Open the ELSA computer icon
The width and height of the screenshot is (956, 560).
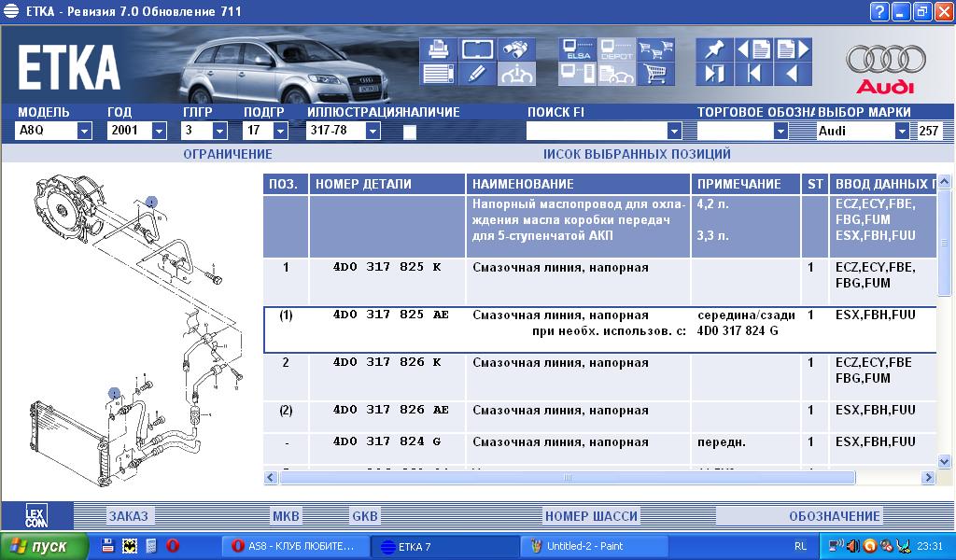click(x=576, y=49)
